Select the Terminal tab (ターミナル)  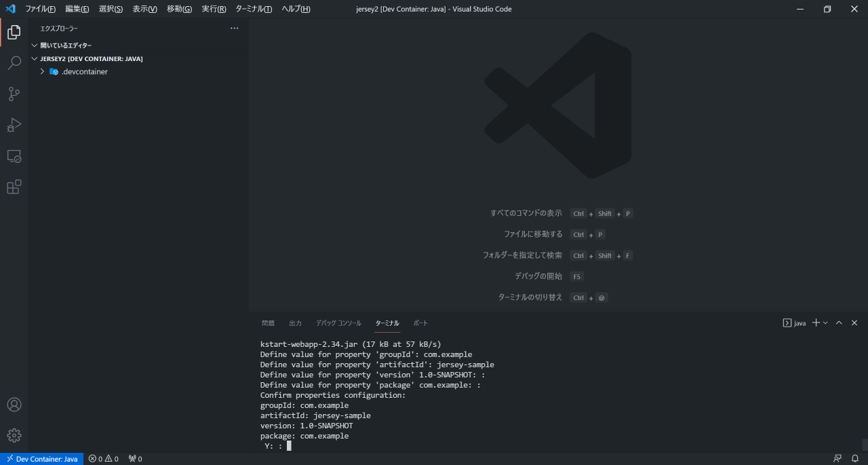coord(387,323)
